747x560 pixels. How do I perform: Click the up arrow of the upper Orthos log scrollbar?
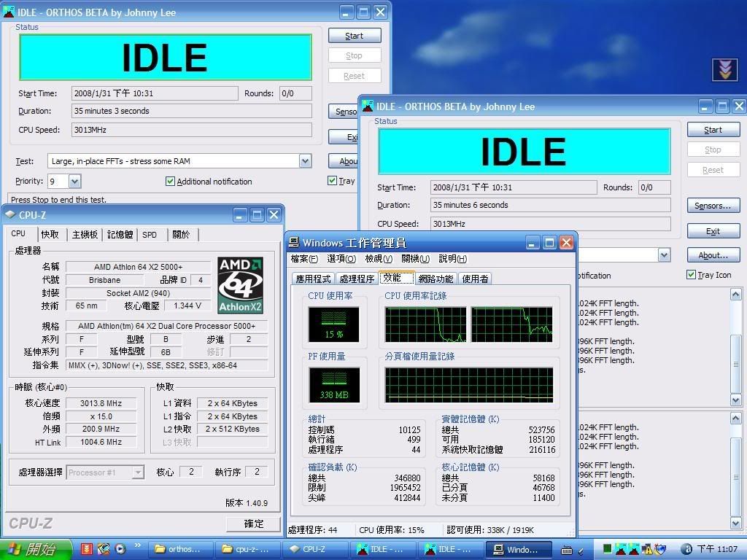tap(735, 295)
